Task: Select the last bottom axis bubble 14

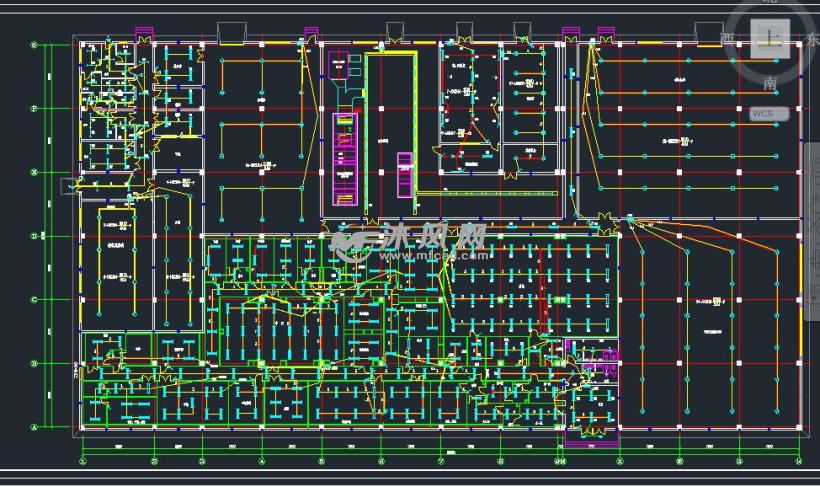Action: [x=799, y=461]
